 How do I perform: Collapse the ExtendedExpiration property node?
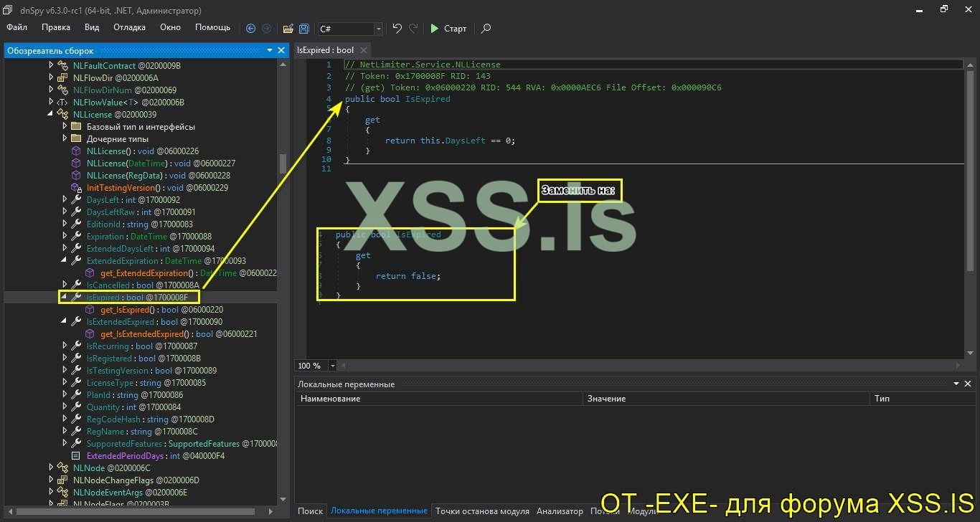tap(65, 260)
